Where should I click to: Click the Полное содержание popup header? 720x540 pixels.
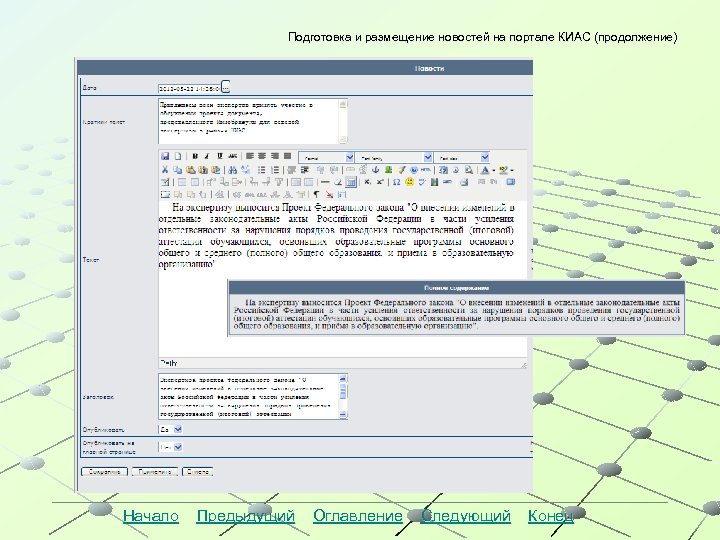[456, 288]
